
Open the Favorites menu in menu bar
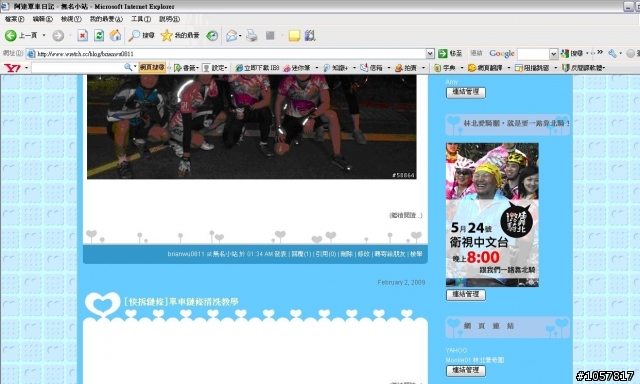[106, 19]
